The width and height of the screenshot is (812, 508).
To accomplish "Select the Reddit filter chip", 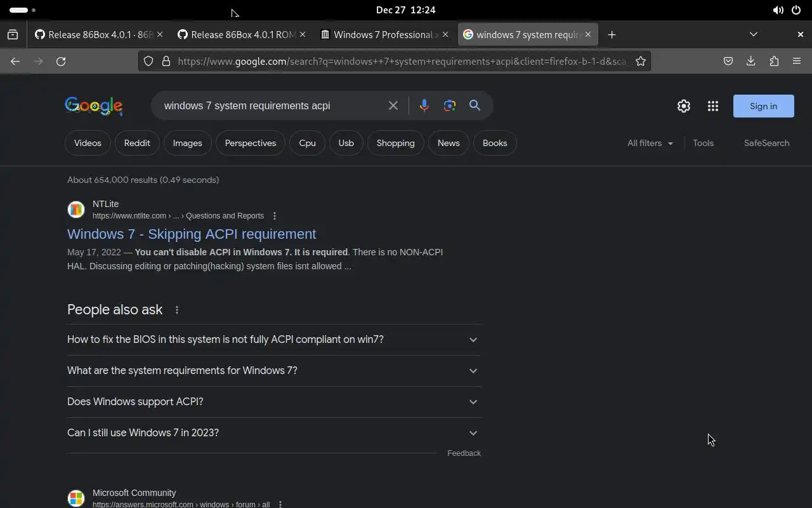I will 137,143.
